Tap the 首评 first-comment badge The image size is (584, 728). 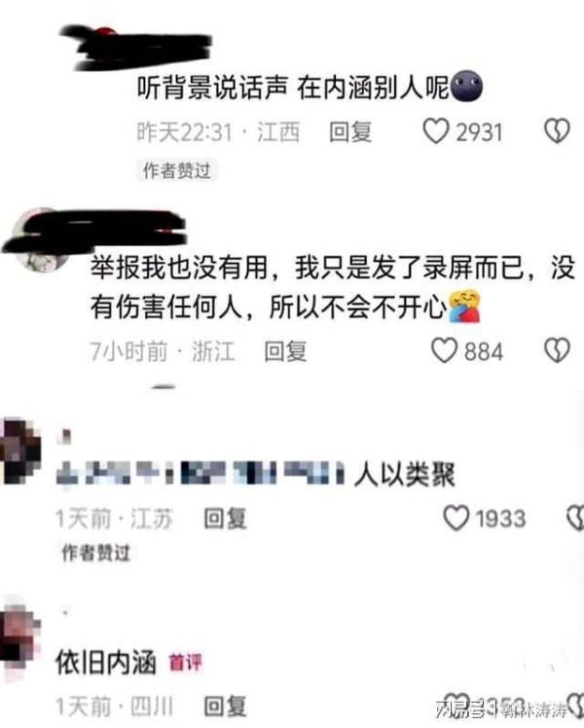tap(185, 663)
